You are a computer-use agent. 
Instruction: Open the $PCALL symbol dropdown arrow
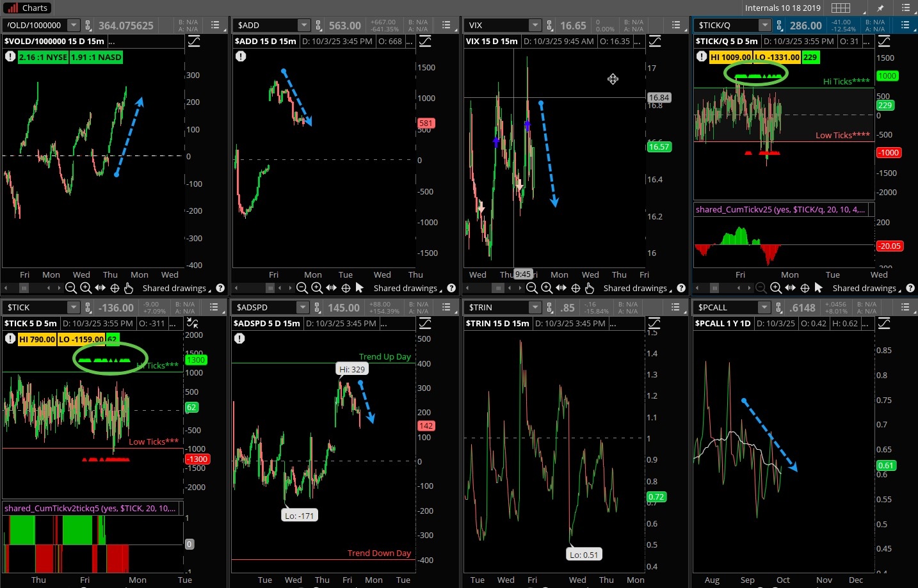pyautogui.click(x=764, y=308)
